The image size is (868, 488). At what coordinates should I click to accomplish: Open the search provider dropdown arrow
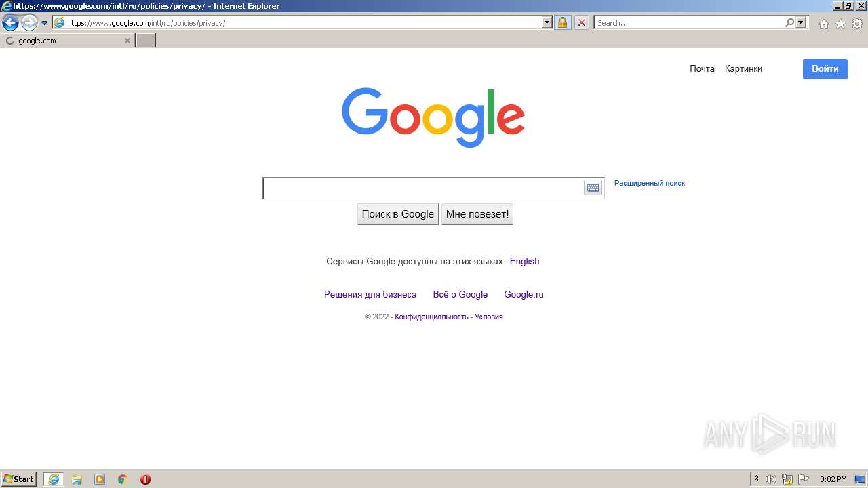click(802, 22)
